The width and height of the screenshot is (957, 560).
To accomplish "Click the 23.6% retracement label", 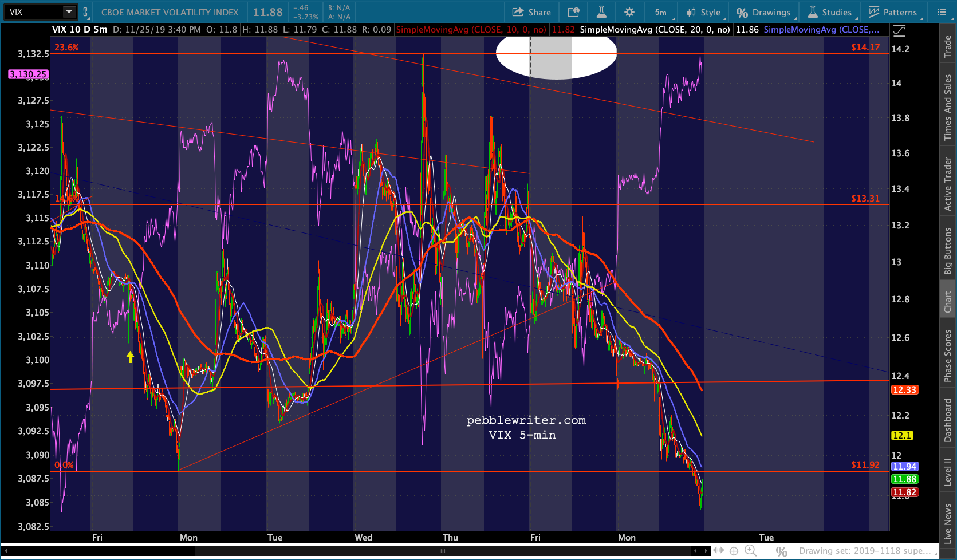I will (66, 48).
